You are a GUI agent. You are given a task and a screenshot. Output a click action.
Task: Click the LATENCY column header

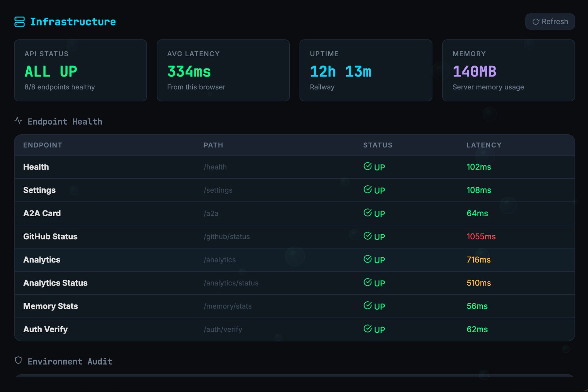pyautogui.click(x=484, y=145)
